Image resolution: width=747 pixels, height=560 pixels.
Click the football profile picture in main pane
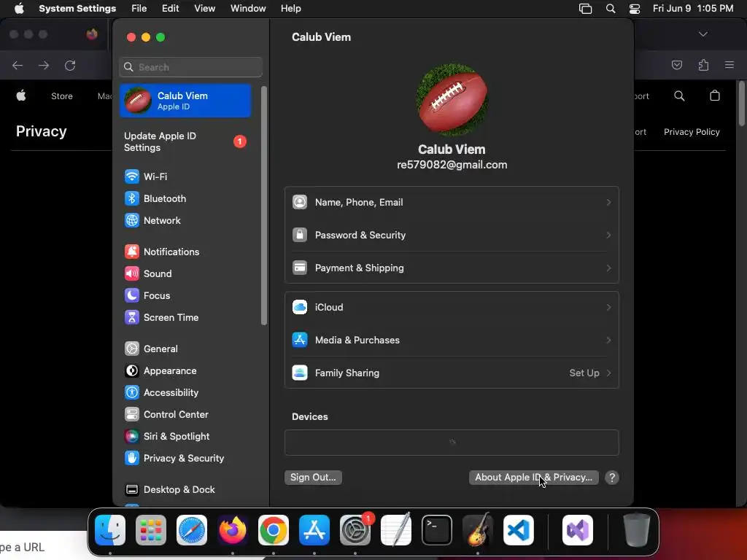[452, 99]
